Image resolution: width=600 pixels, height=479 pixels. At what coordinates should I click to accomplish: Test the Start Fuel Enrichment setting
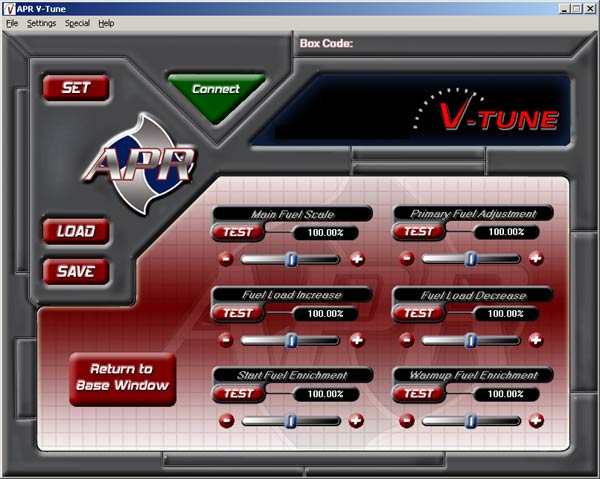pos(238,394)
